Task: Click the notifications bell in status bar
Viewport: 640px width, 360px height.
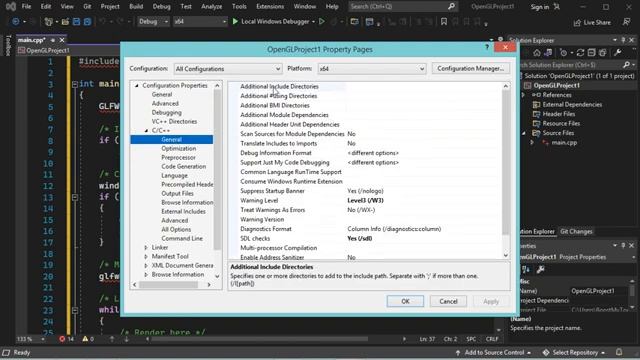Action: click(x=619, y=352)
